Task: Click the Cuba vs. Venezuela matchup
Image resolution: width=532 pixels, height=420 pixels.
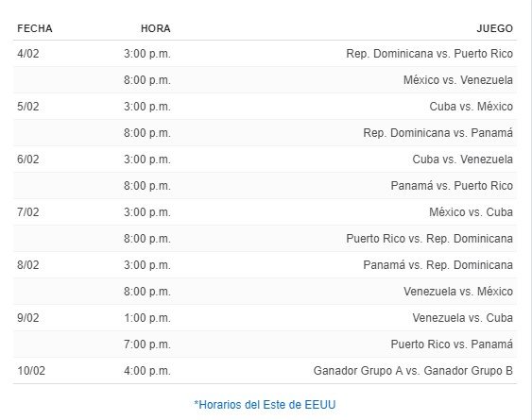Action: coord(462,160)
